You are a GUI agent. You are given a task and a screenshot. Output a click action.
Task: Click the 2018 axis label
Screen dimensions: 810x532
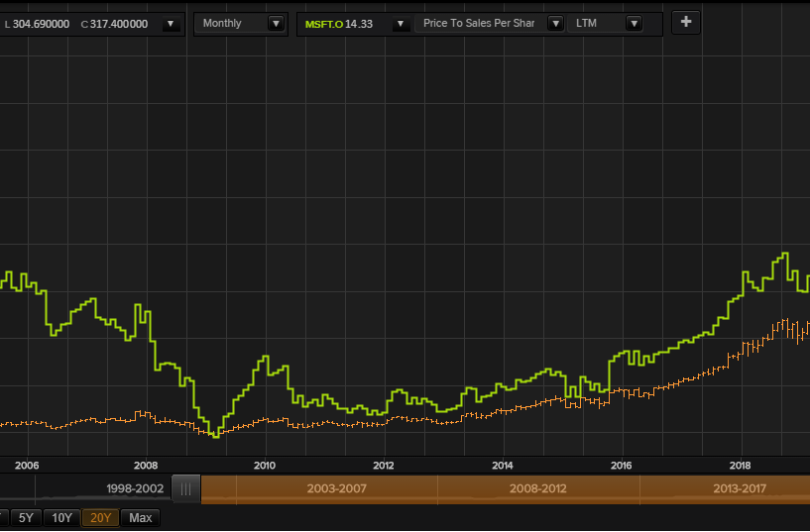click(740, 466)
